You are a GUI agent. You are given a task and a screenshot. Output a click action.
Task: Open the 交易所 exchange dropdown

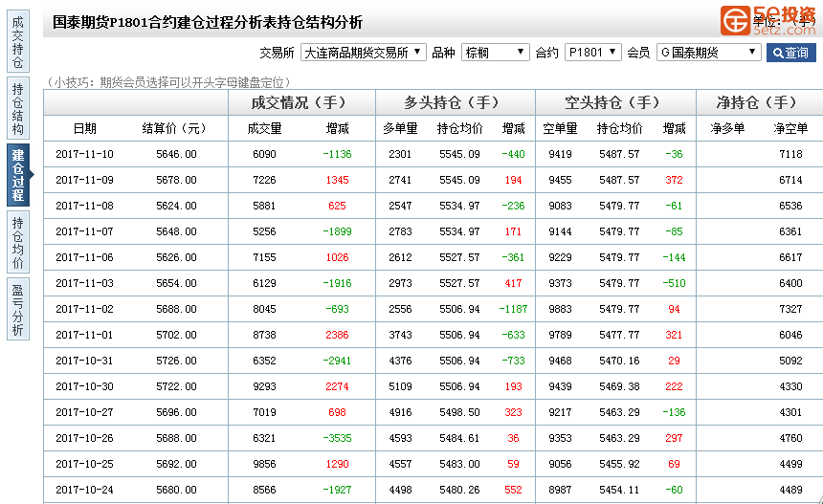coord(364,53)
